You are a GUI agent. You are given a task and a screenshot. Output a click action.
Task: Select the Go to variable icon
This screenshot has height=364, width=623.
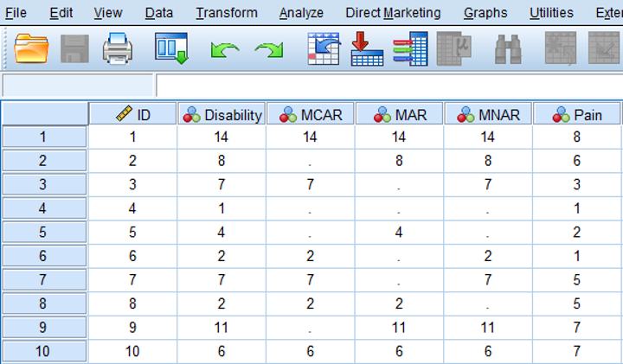point(366,48)
